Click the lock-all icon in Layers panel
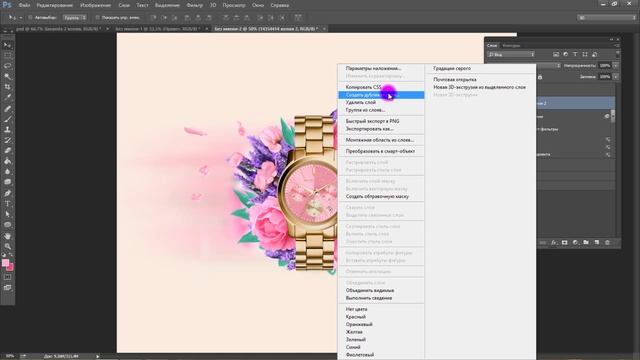 540,77
